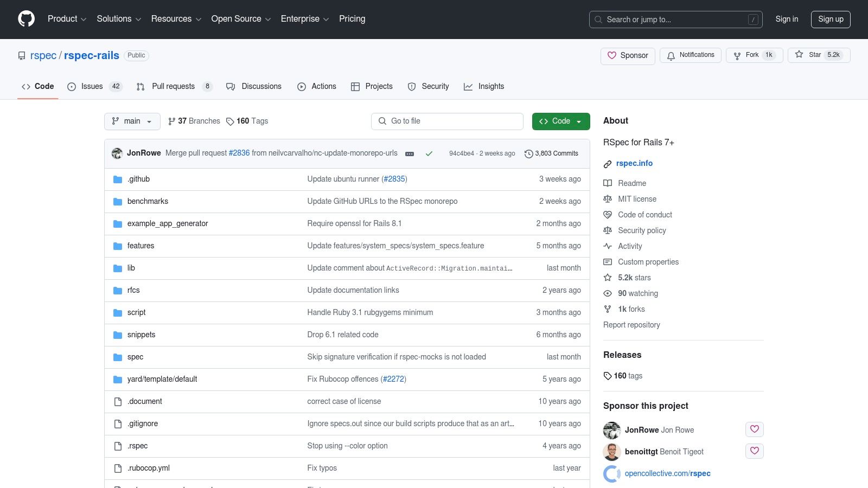View the 160 Tags link
This screenshot has height=488, width=868.
(247, 121)
